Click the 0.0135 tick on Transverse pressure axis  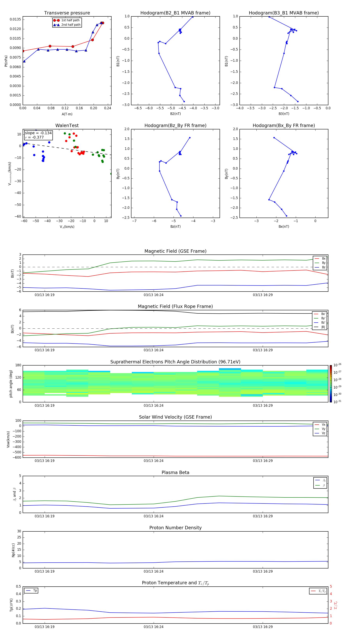click(15, 20)
